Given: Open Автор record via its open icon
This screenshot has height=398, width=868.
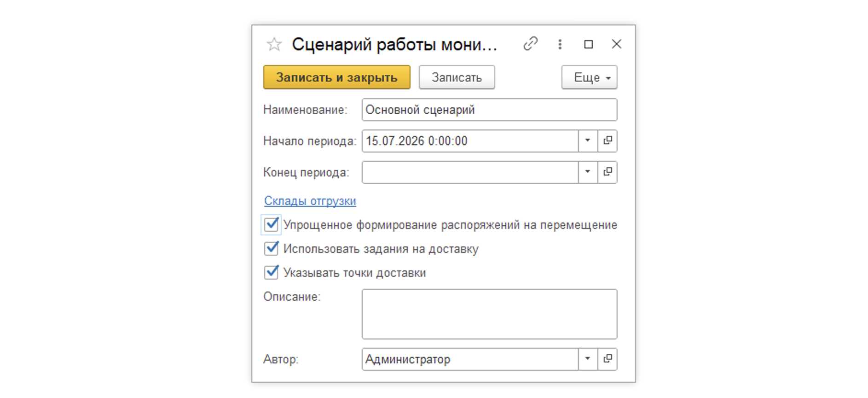Looking at the screenshot, I should pyautogui.click(x=608, y=359).
